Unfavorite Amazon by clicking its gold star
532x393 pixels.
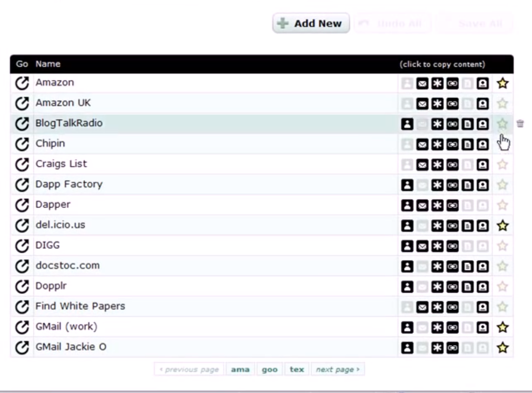[502, 83]
